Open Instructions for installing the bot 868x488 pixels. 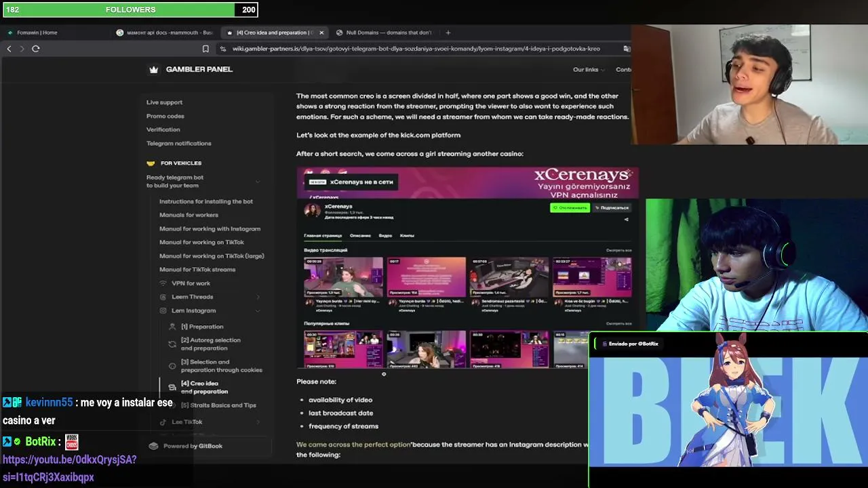(206, 201)
